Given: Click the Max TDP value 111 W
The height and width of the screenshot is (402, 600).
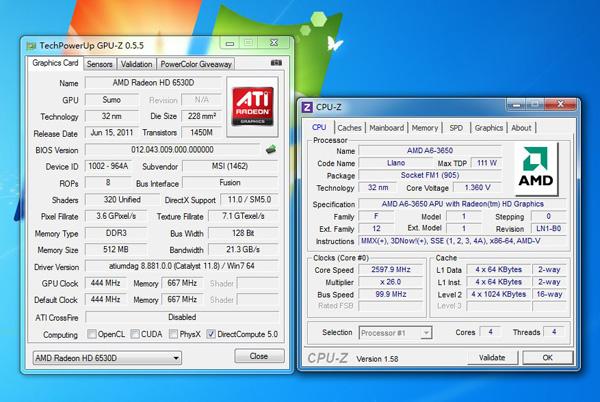Looking at the screenshot, I should pyautogui.click(x=487, y=163).
